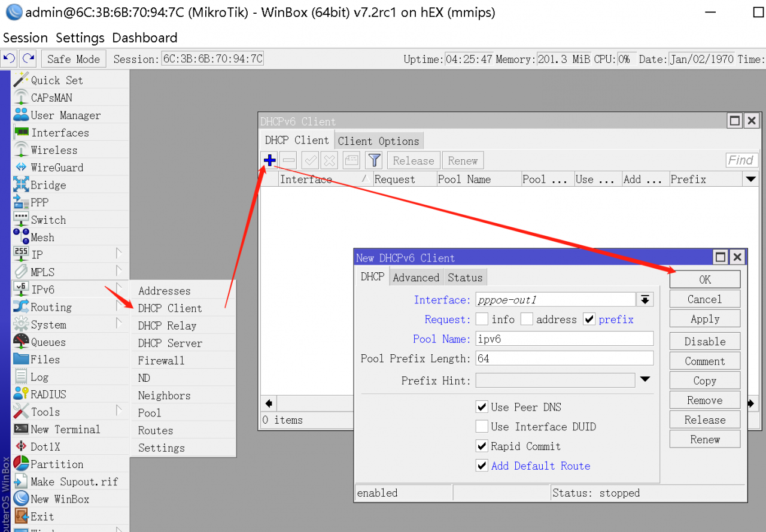
Task: Click the undo arrow icon
Action: (9, 59)
